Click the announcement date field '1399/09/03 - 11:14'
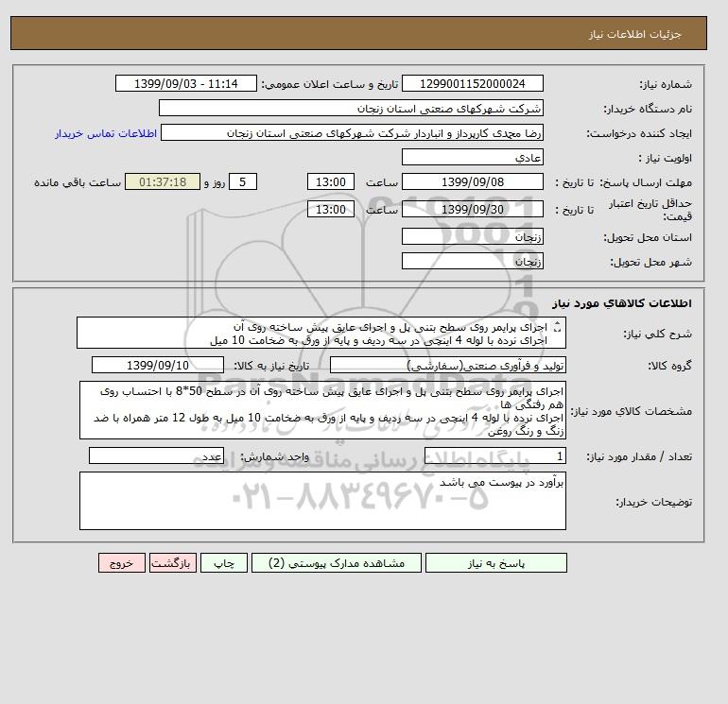Image resolution: width=728 pixels, height=704 pixels. tap(186, 83)
